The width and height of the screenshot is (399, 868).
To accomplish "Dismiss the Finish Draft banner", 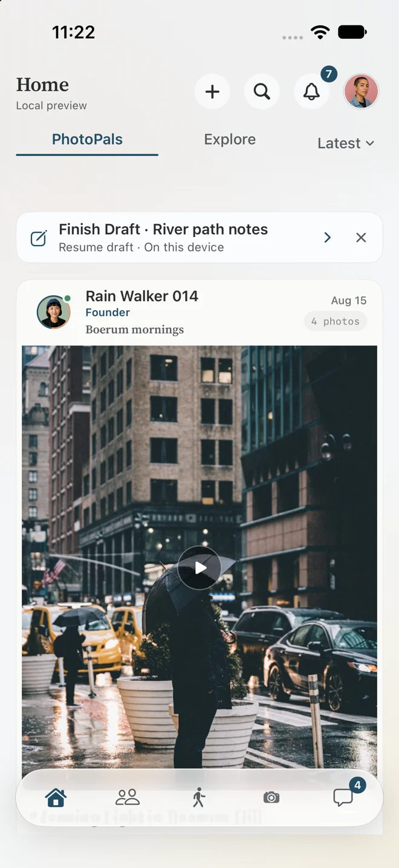I will 361,238.
